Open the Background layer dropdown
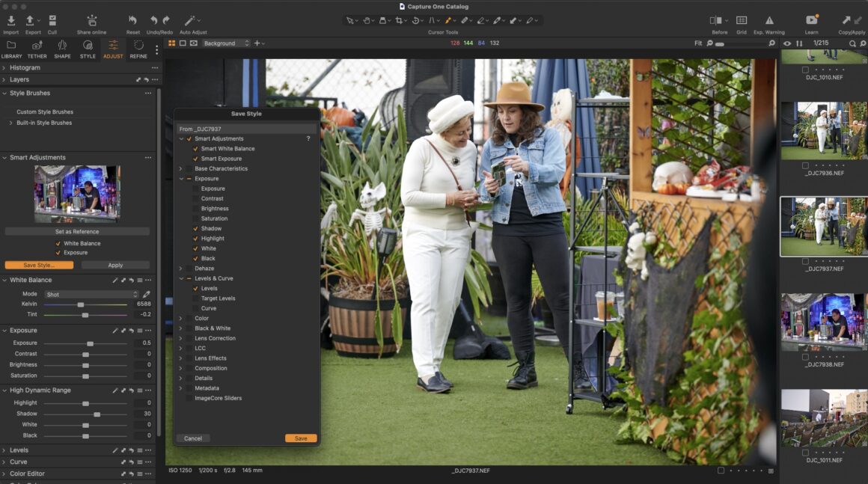Viewport: 868px width, 484px height. 226,43
